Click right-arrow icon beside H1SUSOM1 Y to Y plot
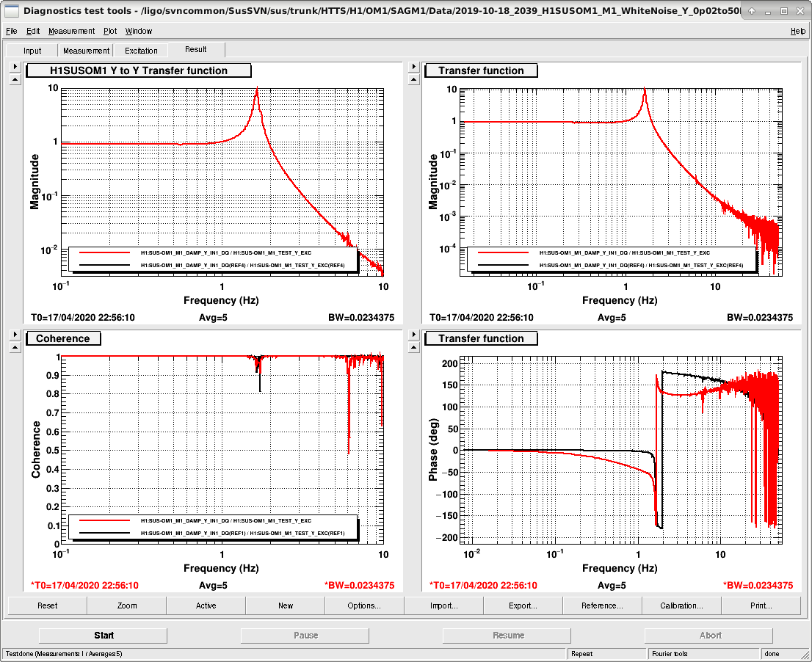The image size is (812, 662). point(15,67)
